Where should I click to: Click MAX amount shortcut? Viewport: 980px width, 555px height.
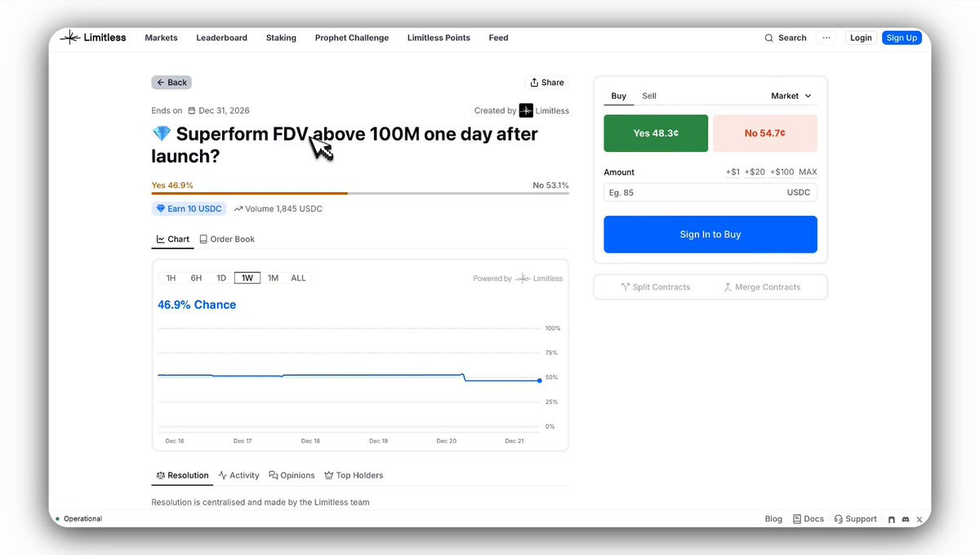pos(808,172)
